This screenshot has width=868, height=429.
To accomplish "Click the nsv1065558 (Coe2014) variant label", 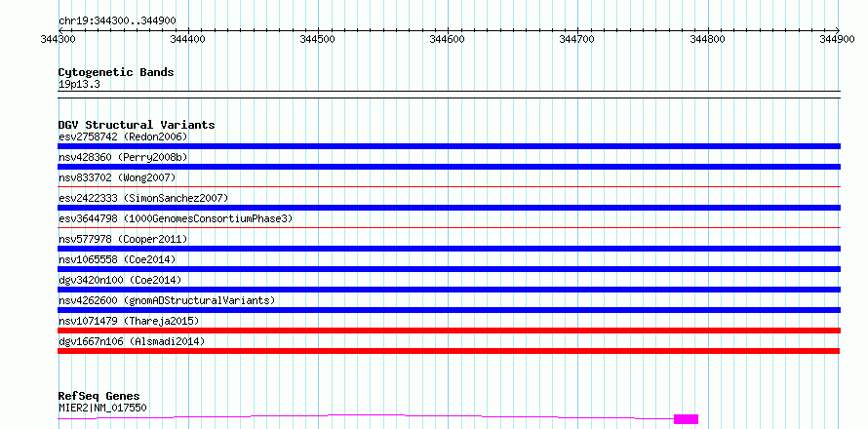I will (x=117, y=259).
